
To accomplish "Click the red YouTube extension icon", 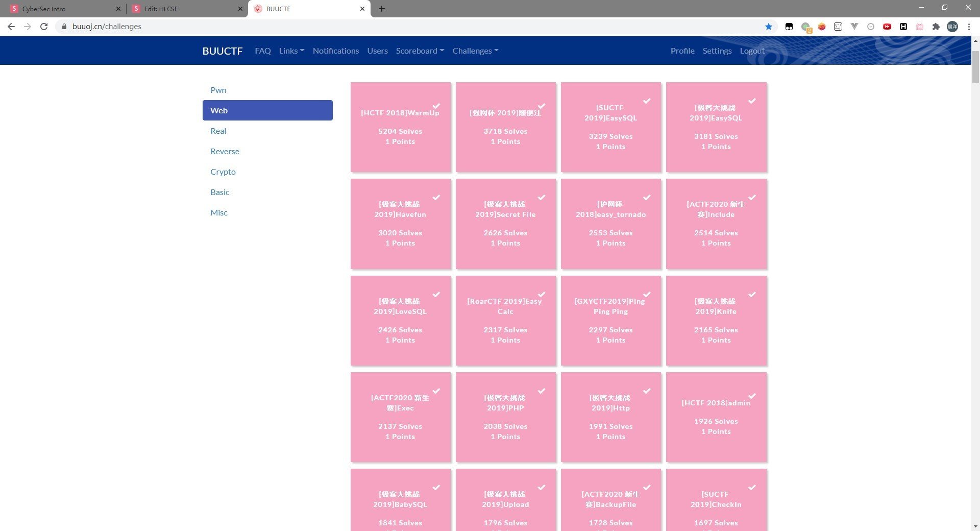I will tap(887, 27).
